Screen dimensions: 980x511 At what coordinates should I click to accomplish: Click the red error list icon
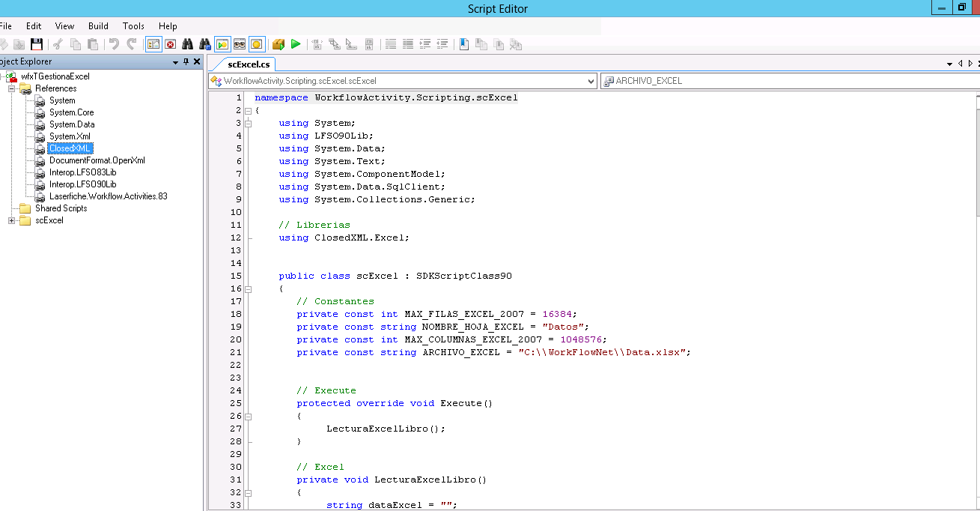click(170, 45)
